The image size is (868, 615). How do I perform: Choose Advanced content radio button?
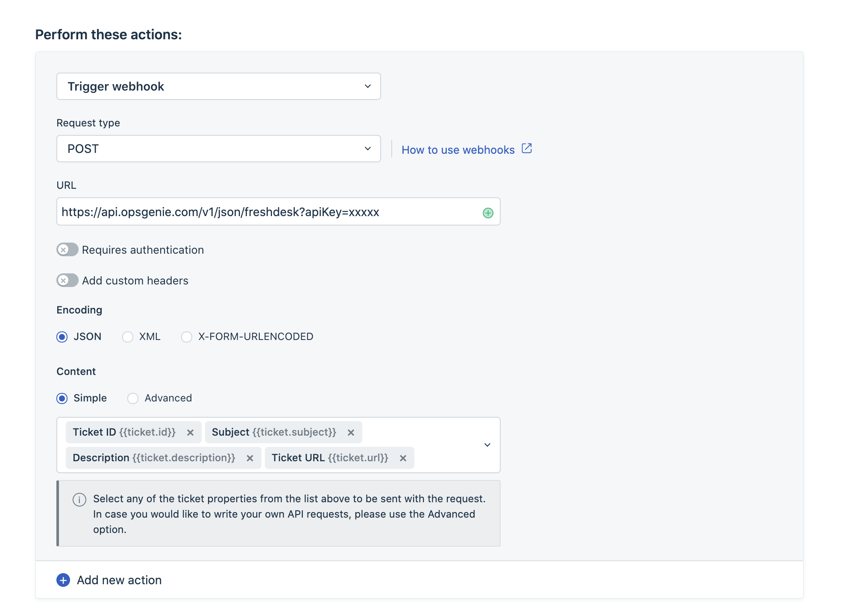click(x=133, y=398)
